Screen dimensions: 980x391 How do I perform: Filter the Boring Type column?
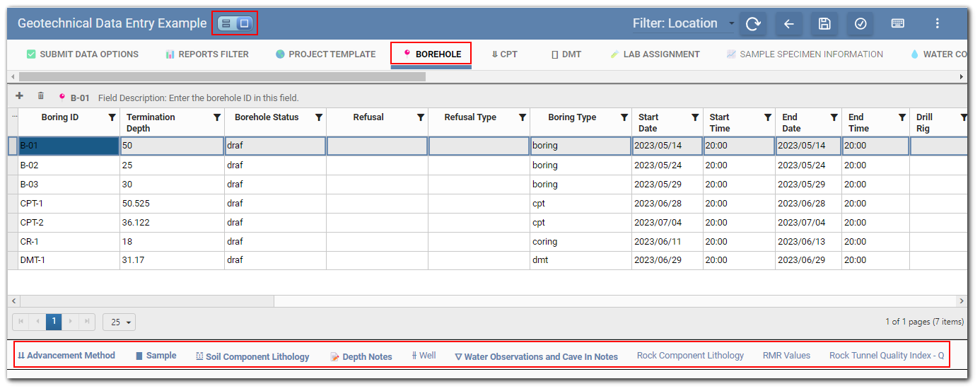(x=624, y=117)
